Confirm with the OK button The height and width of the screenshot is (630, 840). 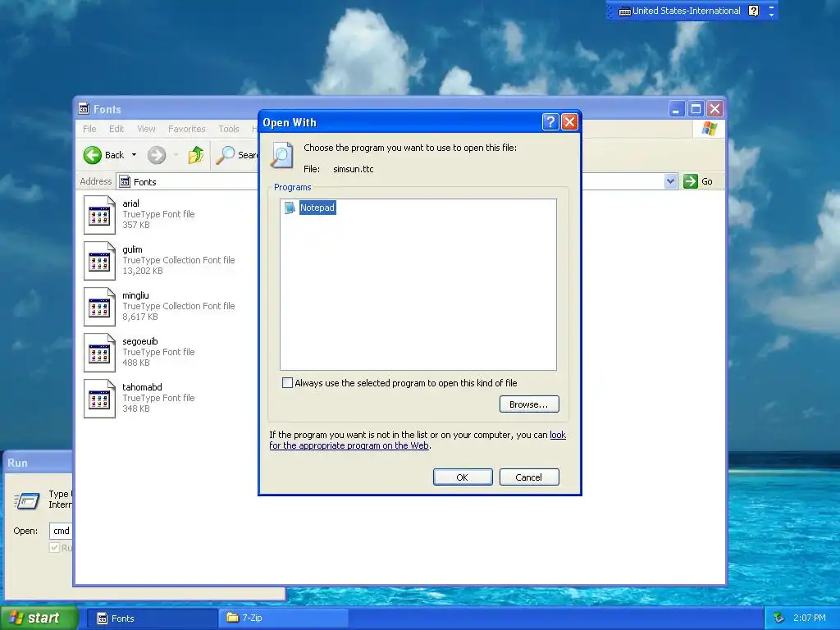(463, 477)
